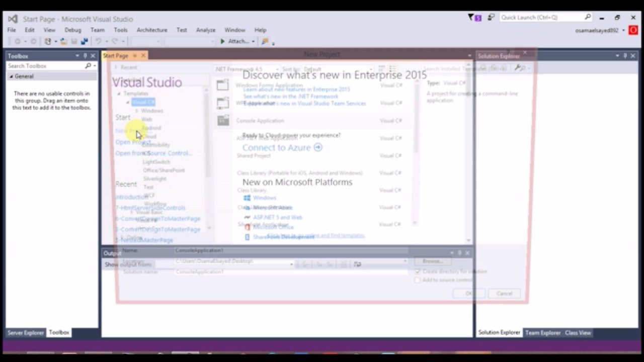
Task: Toggle auto-hide pin on Solution Explorer
Action: tap(625, 56)
